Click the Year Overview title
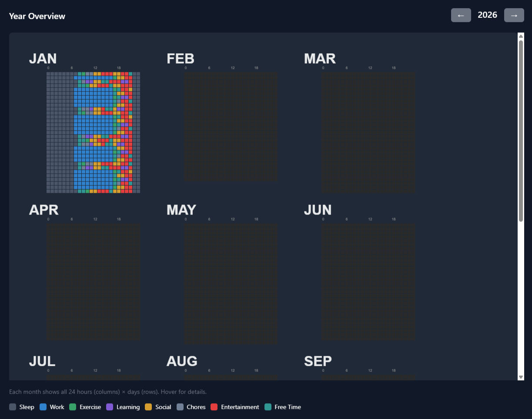Image resolution: width=532 pixels, height=419 pixels. tap(37, 16)
